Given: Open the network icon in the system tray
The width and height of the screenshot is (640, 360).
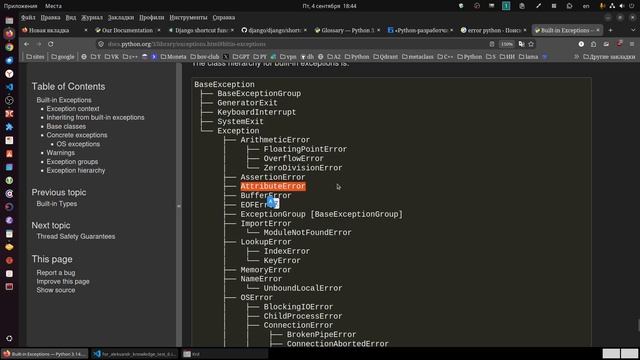Looking at the screenshot, I should point(612,6).
